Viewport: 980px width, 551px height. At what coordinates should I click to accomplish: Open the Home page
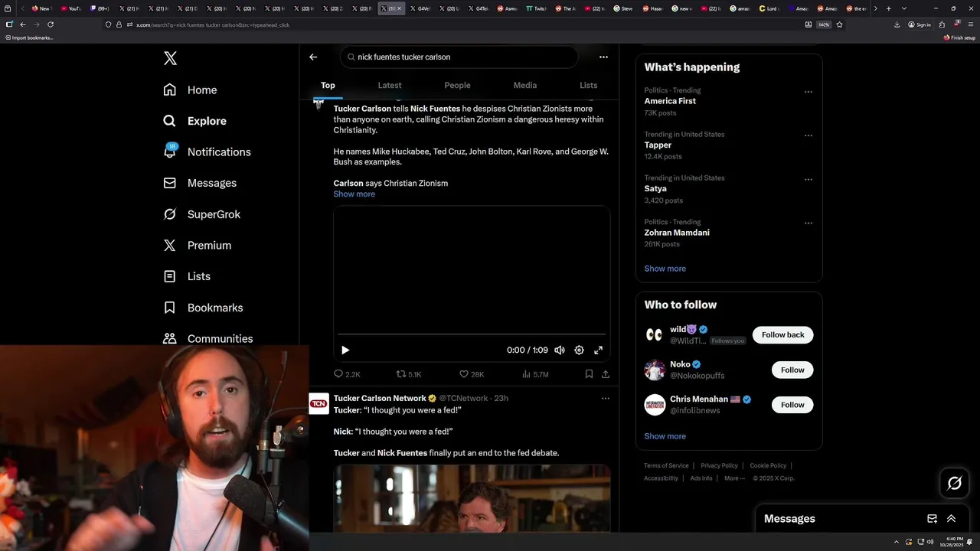pyautogui.click(x=191, y=90)
